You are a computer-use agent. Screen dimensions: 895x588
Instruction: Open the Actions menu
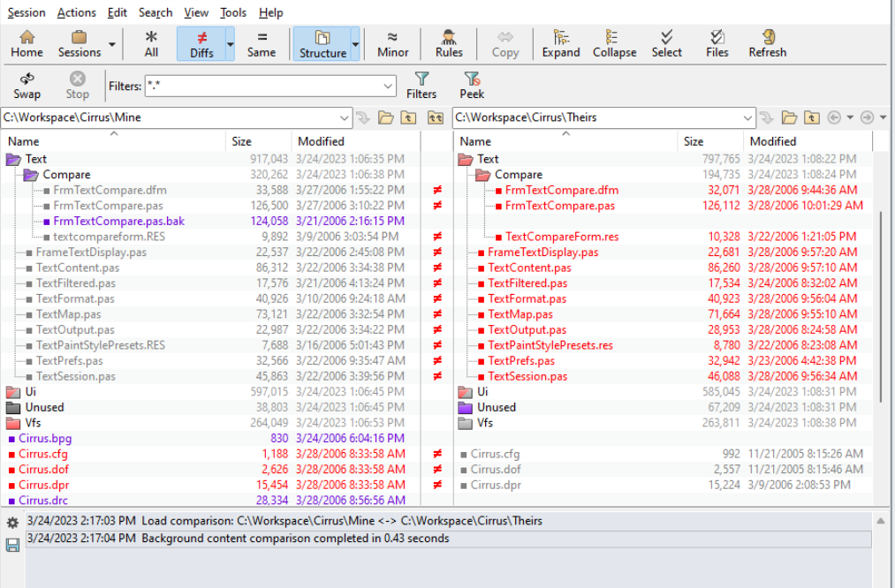coord(77,12)
